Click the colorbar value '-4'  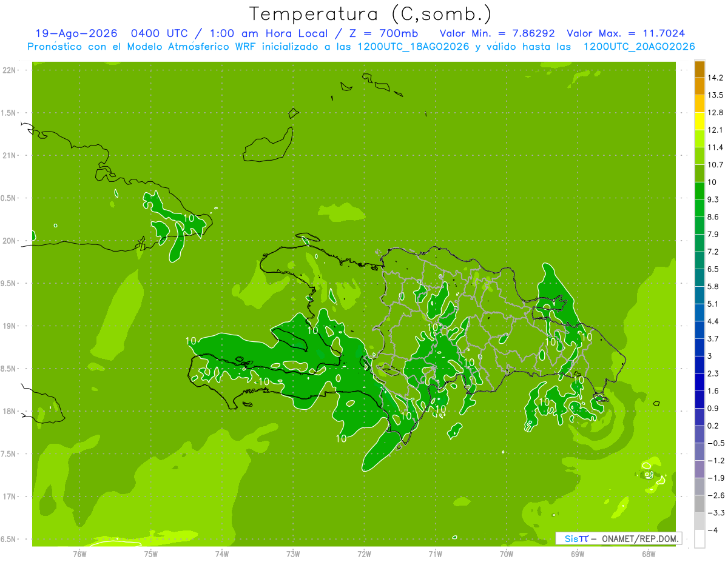(712, 530)
